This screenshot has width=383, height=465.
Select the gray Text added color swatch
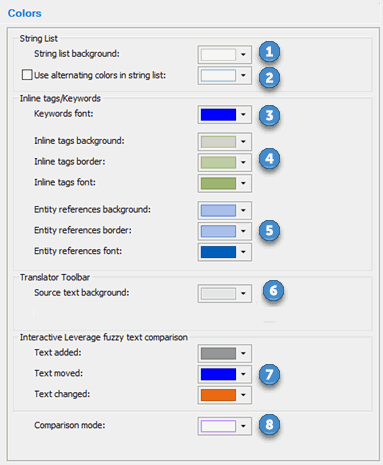click(218, 353)
